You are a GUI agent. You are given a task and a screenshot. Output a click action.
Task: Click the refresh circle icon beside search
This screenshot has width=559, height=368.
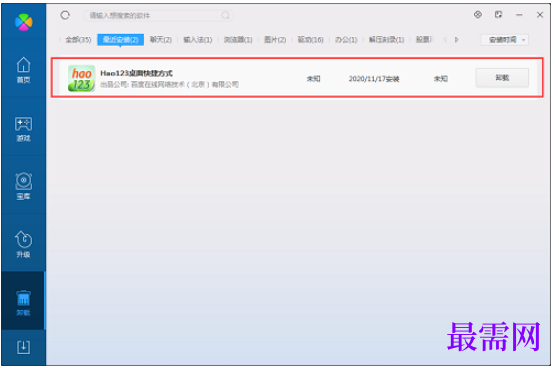pos(65,15)
